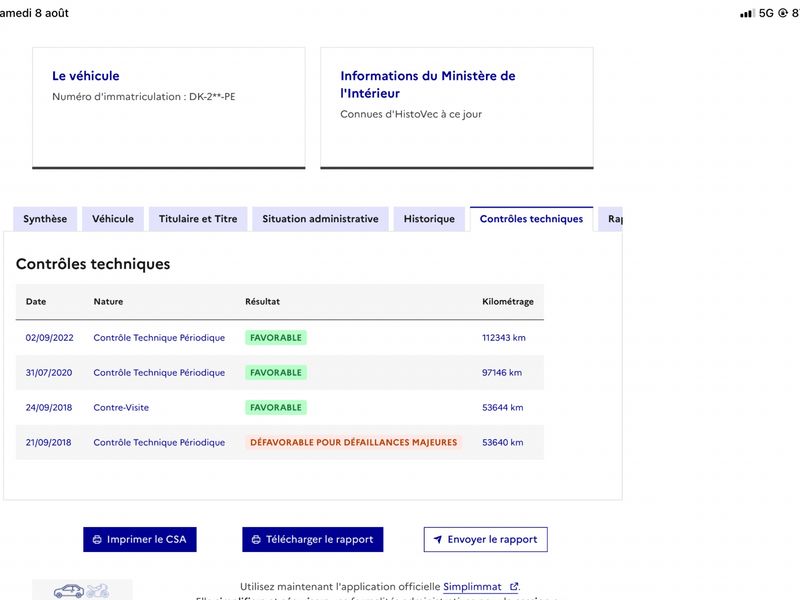Image resolution: width=800 pixels, height=600 pixels.
Task: Click the Date column header
Action: (x=36, y=302)
